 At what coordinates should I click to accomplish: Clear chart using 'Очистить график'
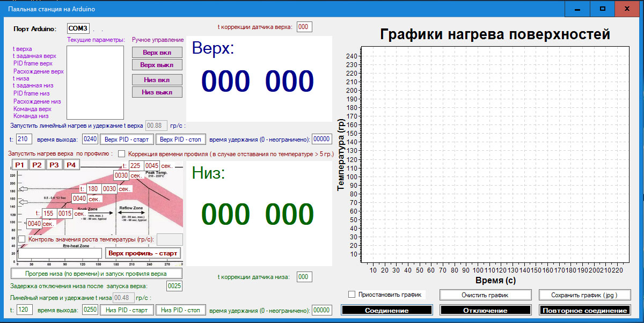485,295
